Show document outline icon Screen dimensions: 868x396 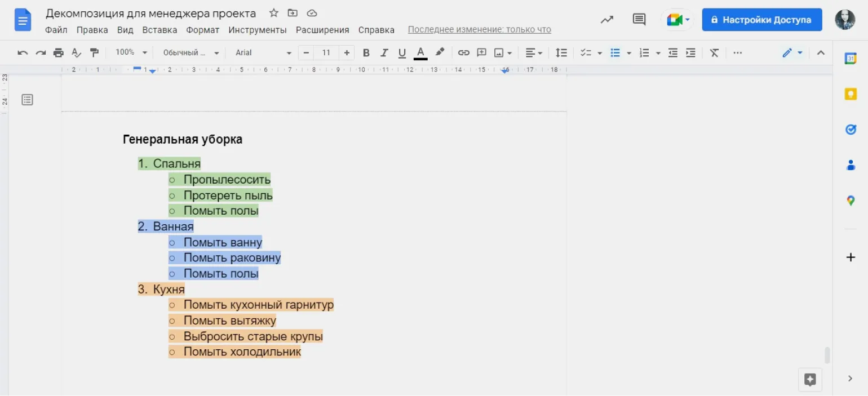[27, 100]
